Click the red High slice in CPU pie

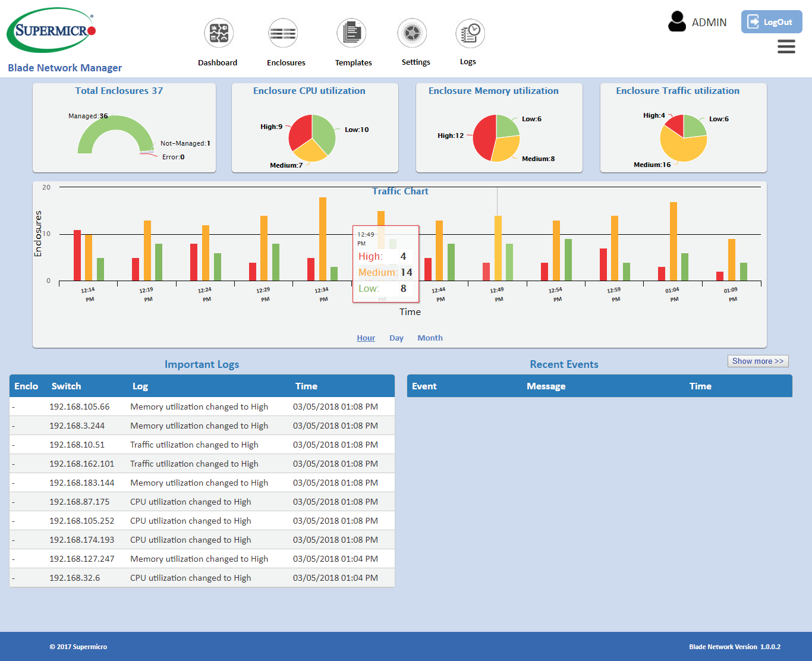[x=300, y=132]
